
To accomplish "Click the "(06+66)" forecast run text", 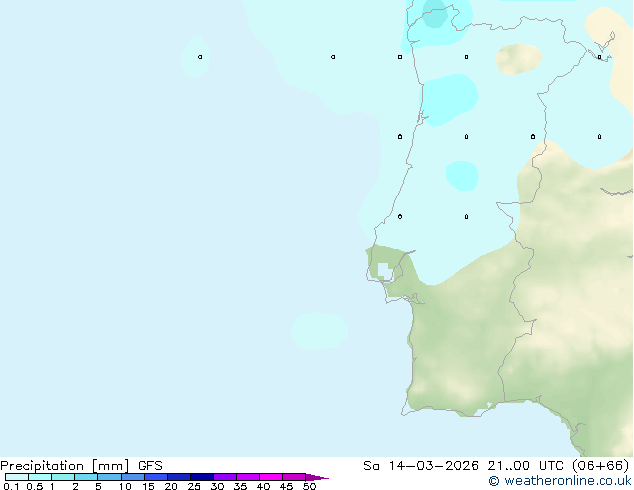I will point(601,466).
